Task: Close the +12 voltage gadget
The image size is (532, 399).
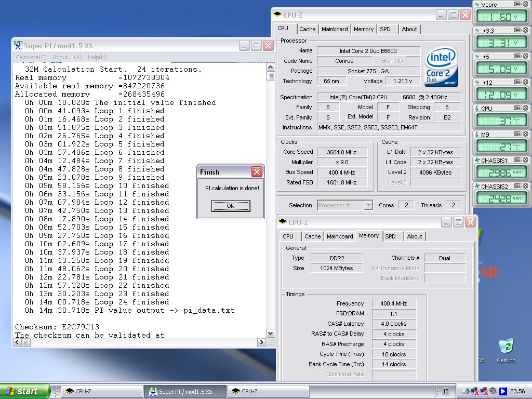Action: pos(525,82)
